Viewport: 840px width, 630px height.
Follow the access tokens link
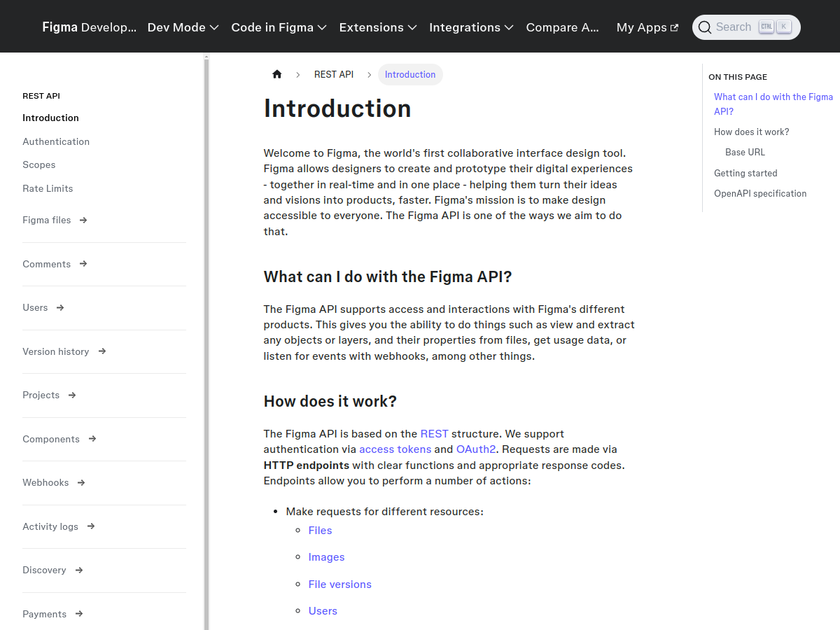(395, 449)
